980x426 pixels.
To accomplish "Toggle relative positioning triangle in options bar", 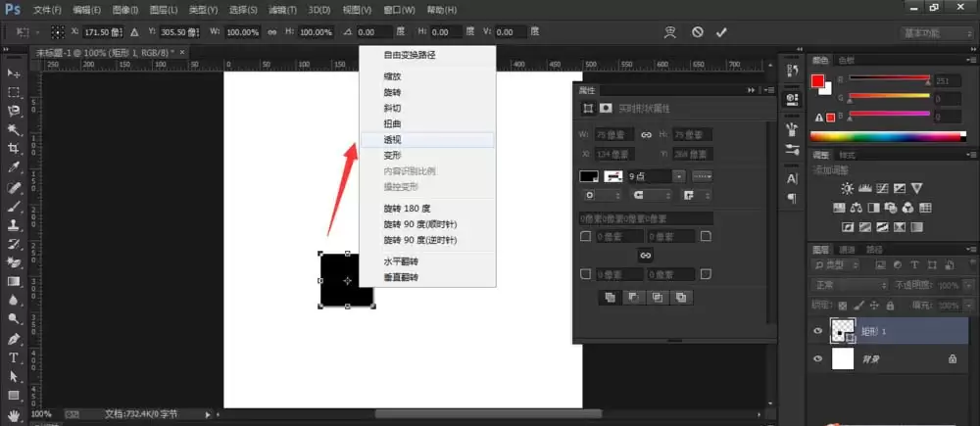I will click(134, 32).
